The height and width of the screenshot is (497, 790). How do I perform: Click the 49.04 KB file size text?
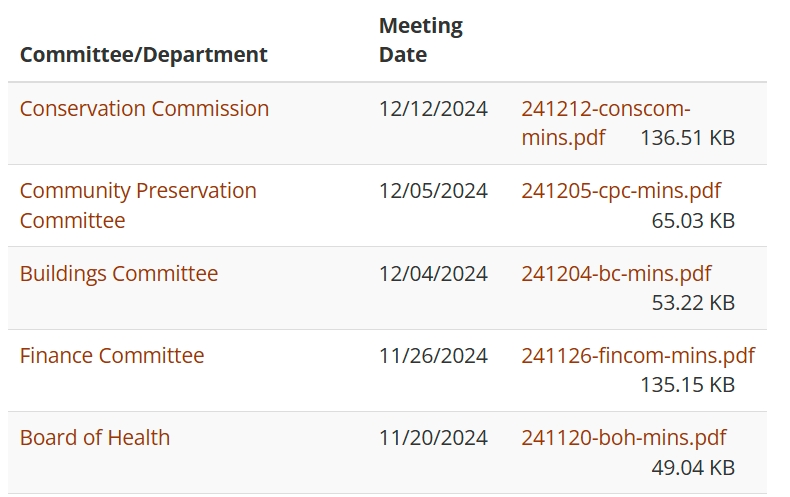click(x=693, y=467)
